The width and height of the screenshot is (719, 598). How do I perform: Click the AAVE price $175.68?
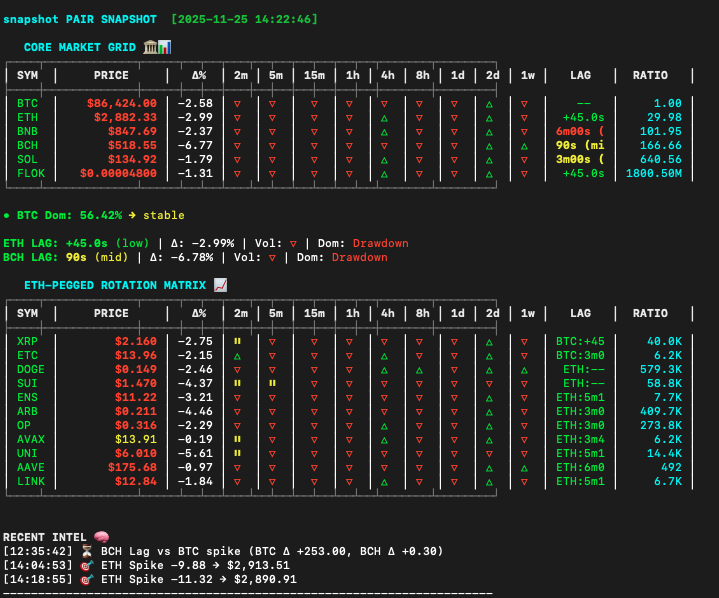click(132, 467)
